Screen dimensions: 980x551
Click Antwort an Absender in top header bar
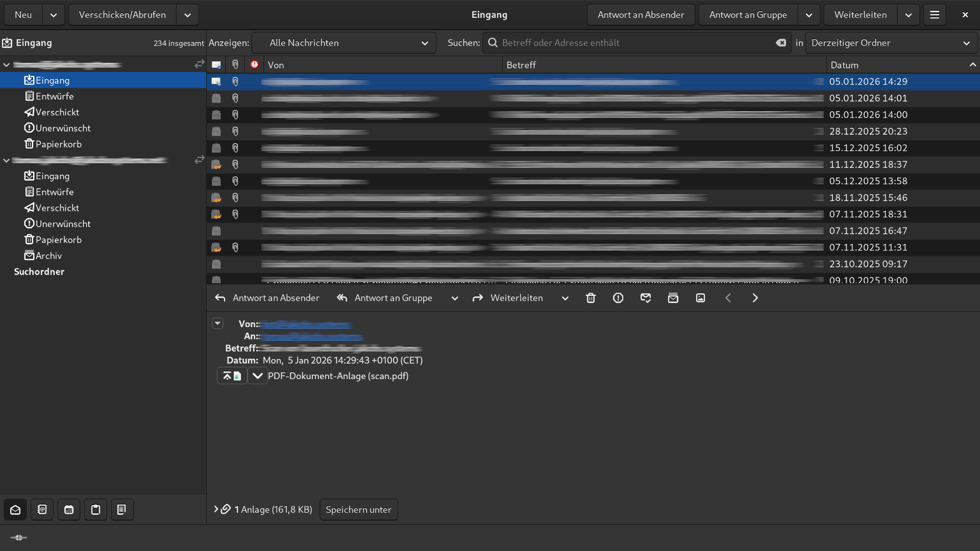(641, 15)
